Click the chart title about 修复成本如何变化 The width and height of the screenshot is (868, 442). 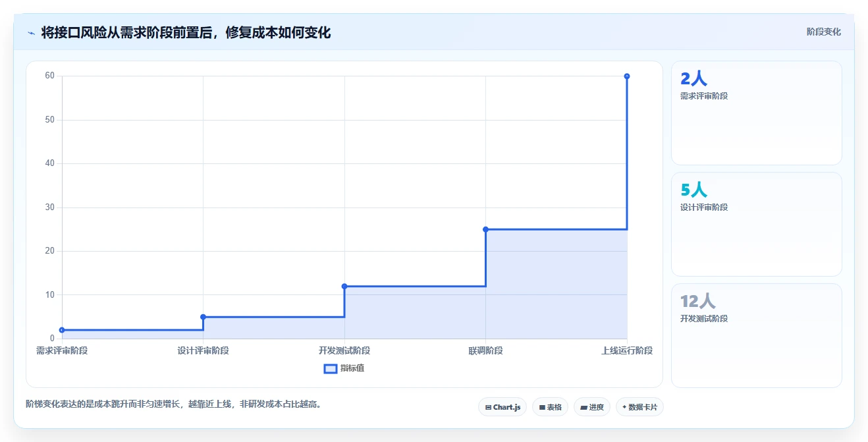(x=186, y=32)
